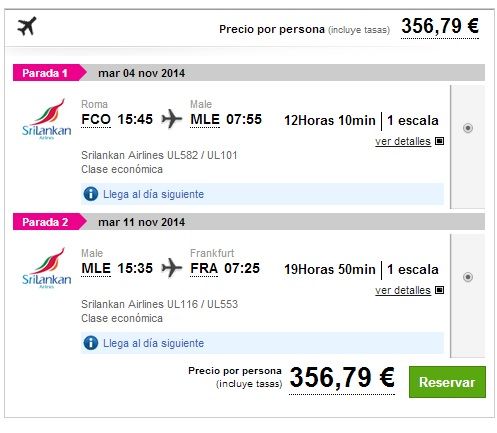Click the FCO airport code
The image size is (497, 433).
coord(96,119)
